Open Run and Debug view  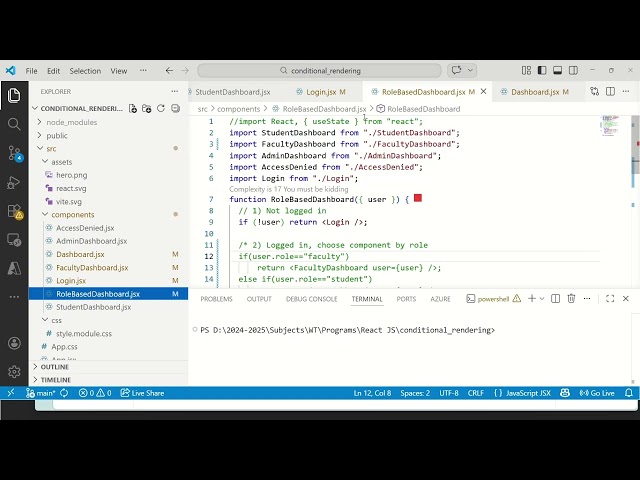[x=14, y=182]
